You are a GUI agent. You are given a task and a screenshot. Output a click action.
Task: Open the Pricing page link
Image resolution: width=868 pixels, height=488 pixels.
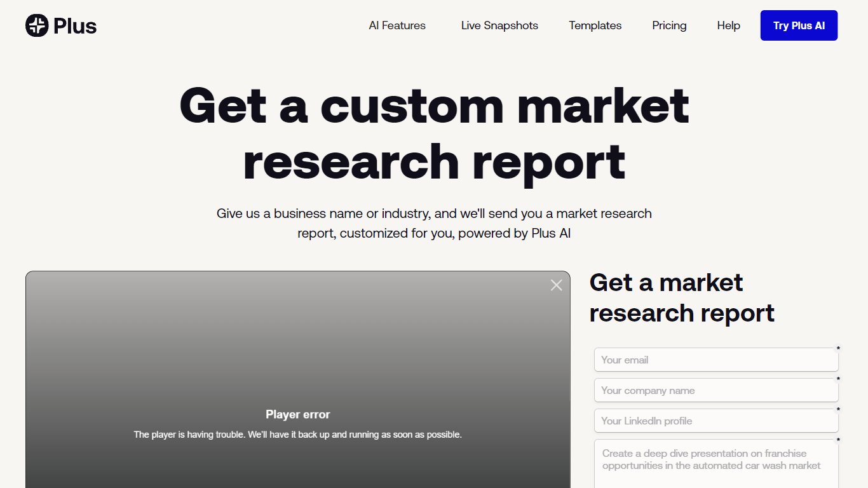click(x=669, y=25)
